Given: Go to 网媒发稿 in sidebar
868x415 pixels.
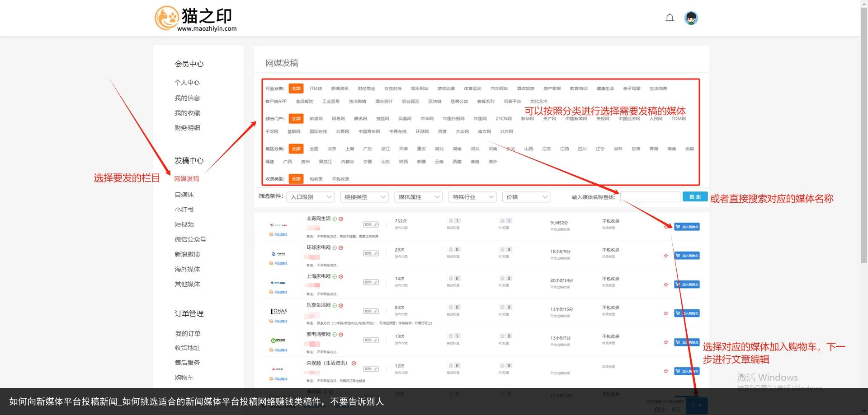Looking at the screenshot, I should click(187, 179).
